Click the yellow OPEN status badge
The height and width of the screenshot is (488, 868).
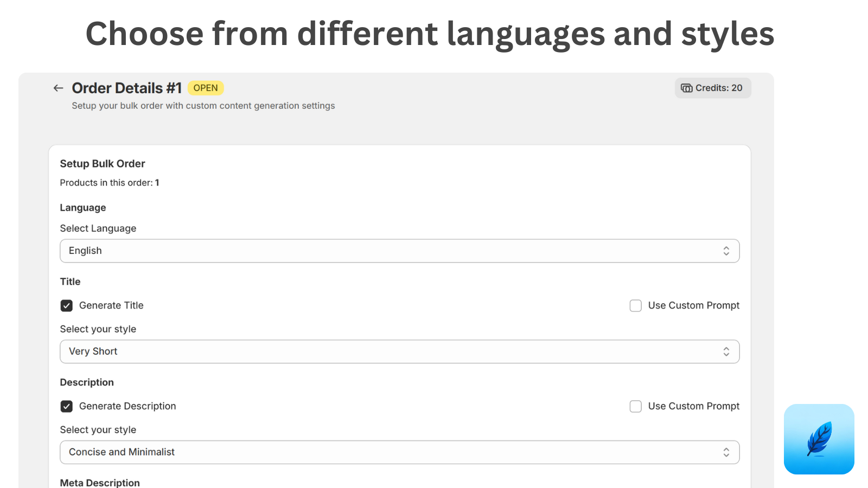pyautogui.click(x=206, y=88)
